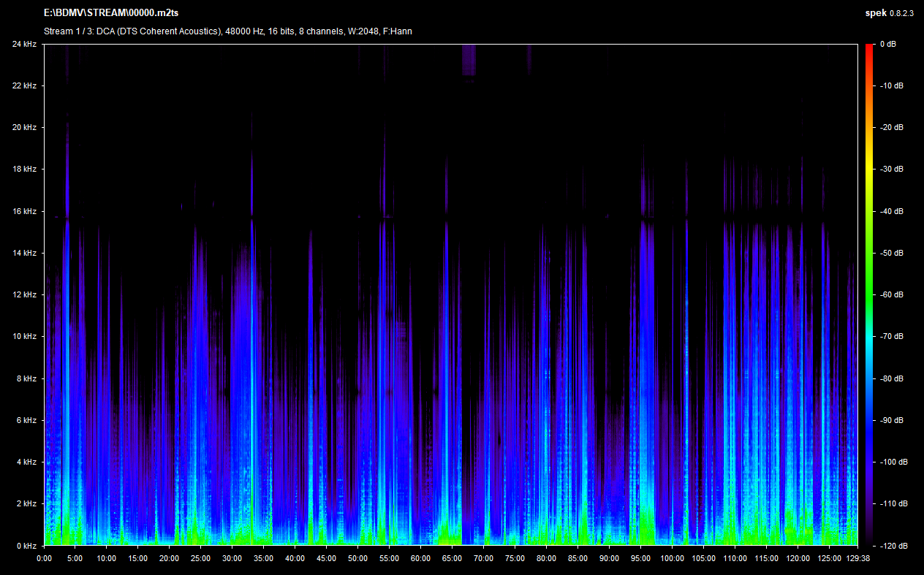The height and width of the screenshot is (575, 924).
Task: Click the -60 dB scale label
Action: pyautogui.click(x=891, y=294)
